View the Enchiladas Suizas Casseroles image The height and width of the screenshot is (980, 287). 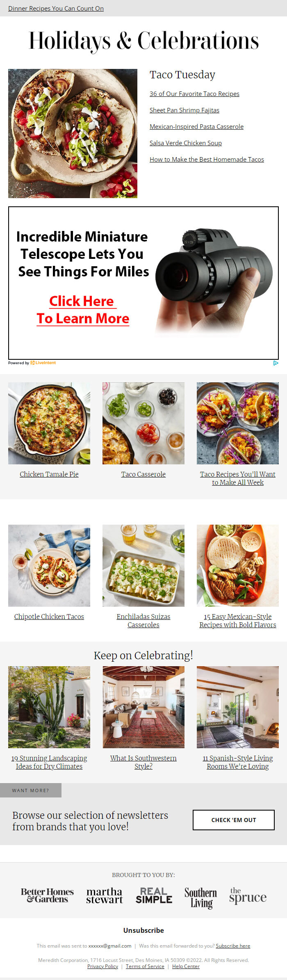(143, 566)
